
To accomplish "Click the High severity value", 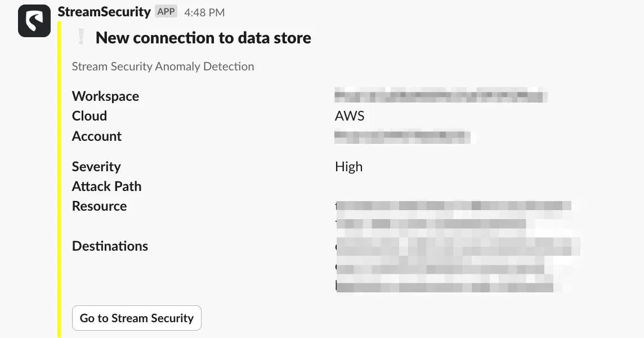I will [x=348, y=167].
